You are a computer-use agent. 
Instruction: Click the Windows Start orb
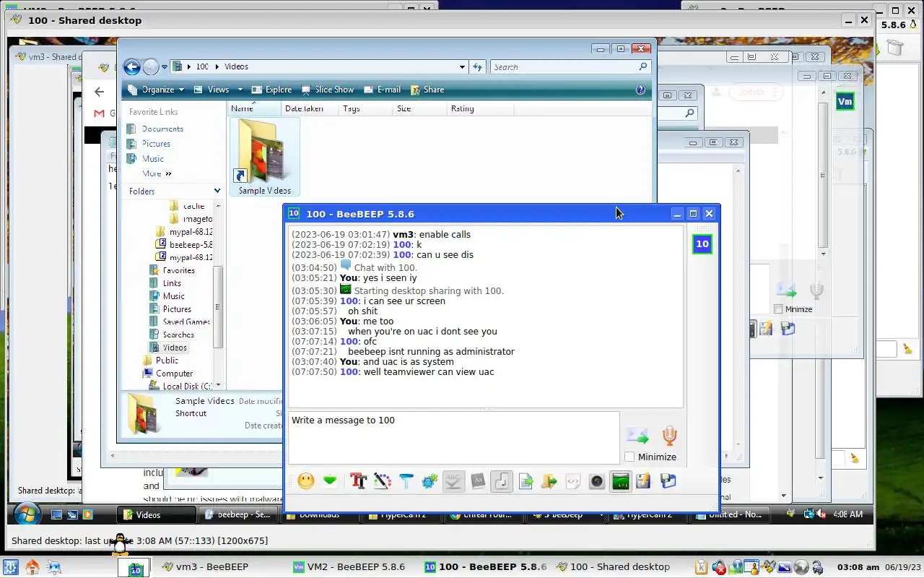tap(26, 514)
